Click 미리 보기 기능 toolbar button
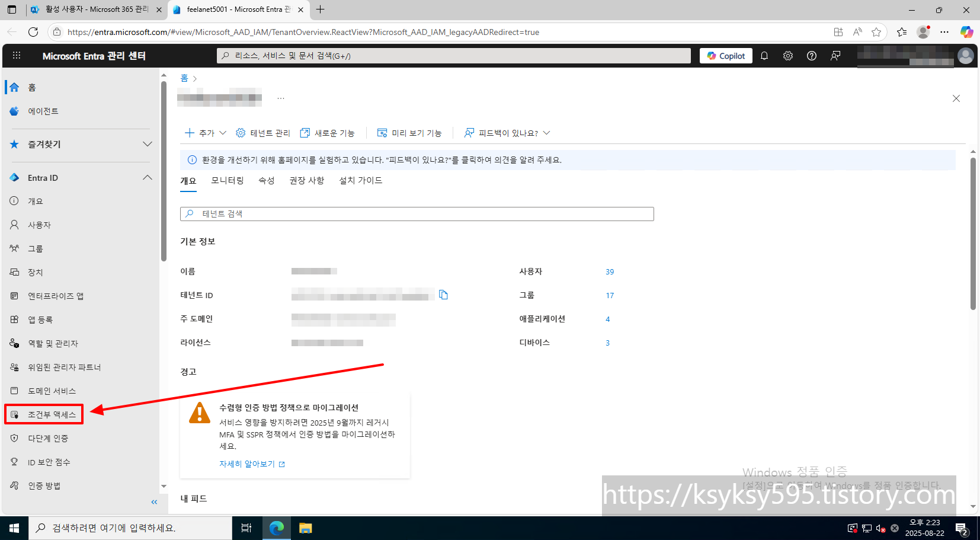This screenshot has width=980, height=540. (409, 133)
